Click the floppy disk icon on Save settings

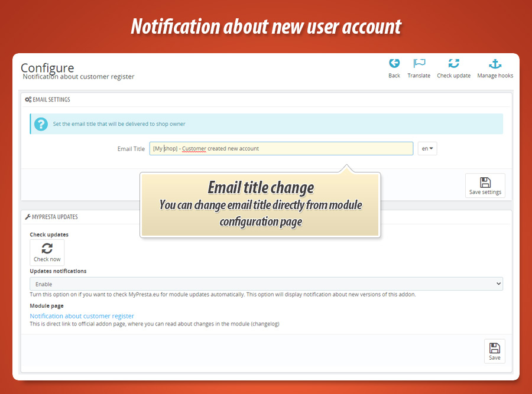(485, 183)
